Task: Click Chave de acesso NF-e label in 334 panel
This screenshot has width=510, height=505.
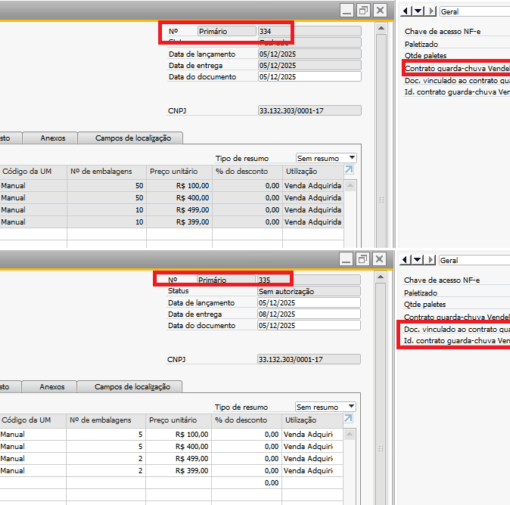Action: click(x=442, y=31)
